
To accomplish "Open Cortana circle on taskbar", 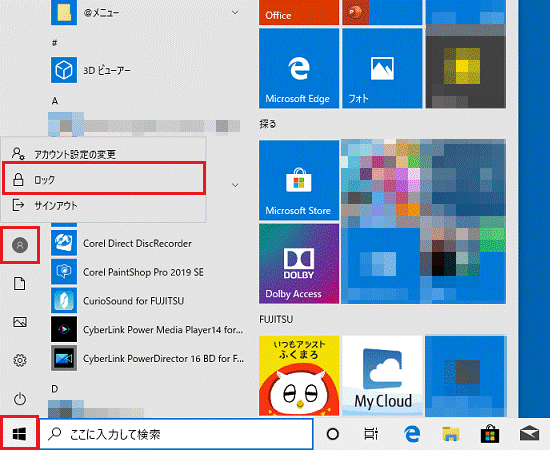I will point(333,434).
